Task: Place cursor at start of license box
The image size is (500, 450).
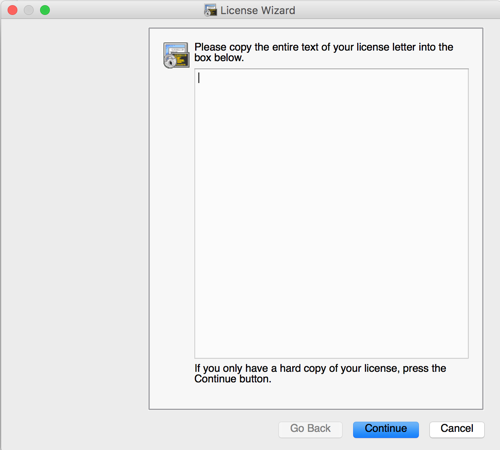Action: (199, 78)
